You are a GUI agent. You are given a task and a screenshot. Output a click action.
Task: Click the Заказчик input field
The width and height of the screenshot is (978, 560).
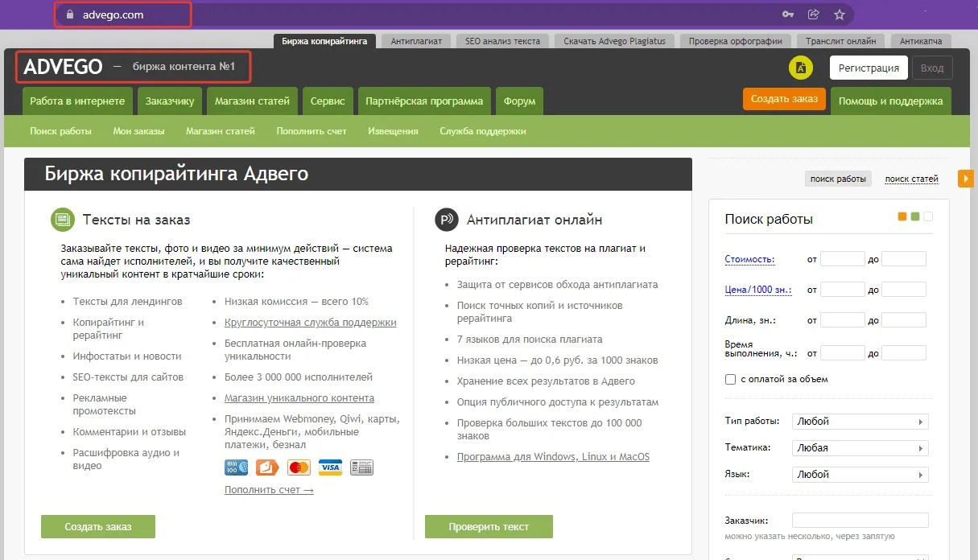[x=860, y=521]
